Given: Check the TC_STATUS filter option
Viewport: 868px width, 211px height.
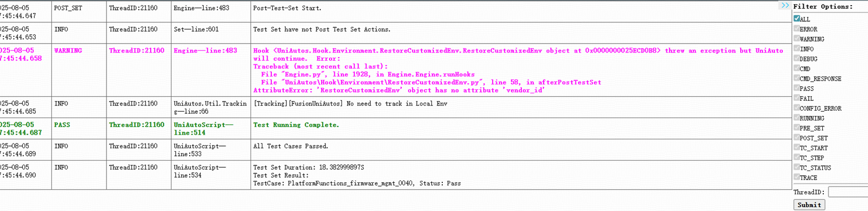Looking at the screenshot, I should [x=797, y=167].
